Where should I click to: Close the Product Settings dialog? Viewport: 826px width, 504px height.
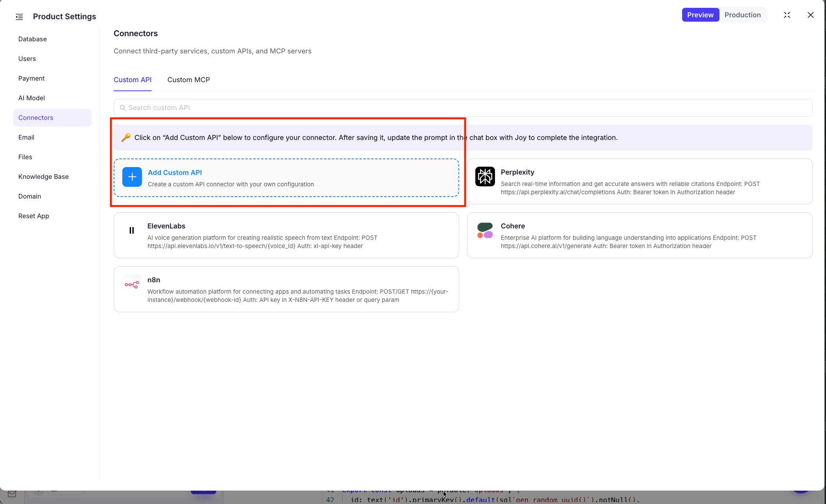point(810,15)
